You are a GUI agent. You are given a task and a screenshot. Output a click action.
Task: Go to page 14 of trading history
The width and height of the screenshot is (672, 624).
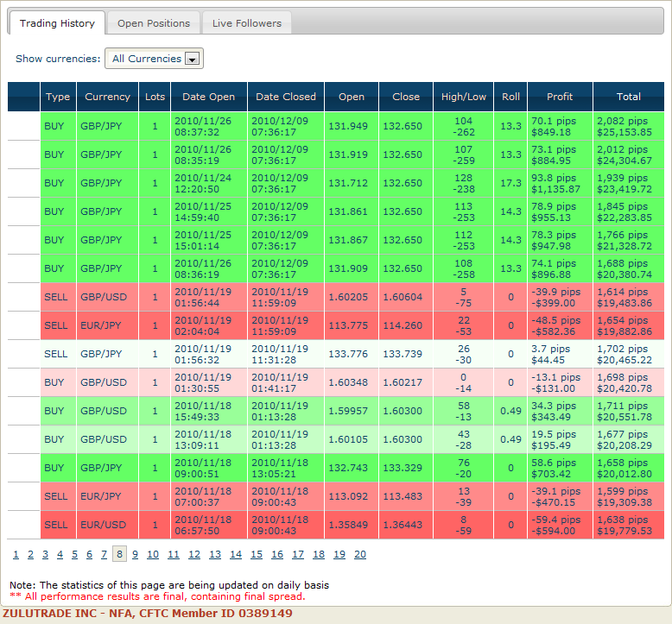pyautogui.click(x=236, y=554)
